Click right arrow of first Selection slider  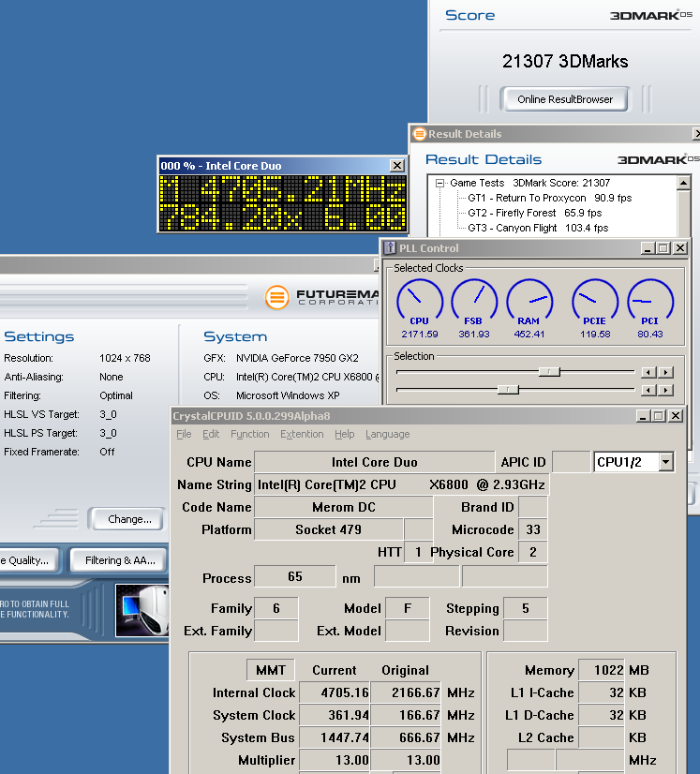666,372
